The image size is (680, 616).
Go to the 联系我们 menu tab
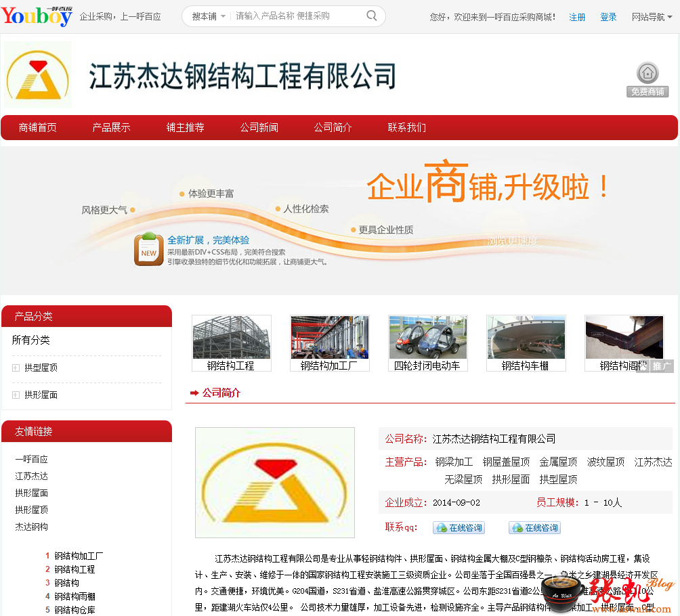[406, 127]
